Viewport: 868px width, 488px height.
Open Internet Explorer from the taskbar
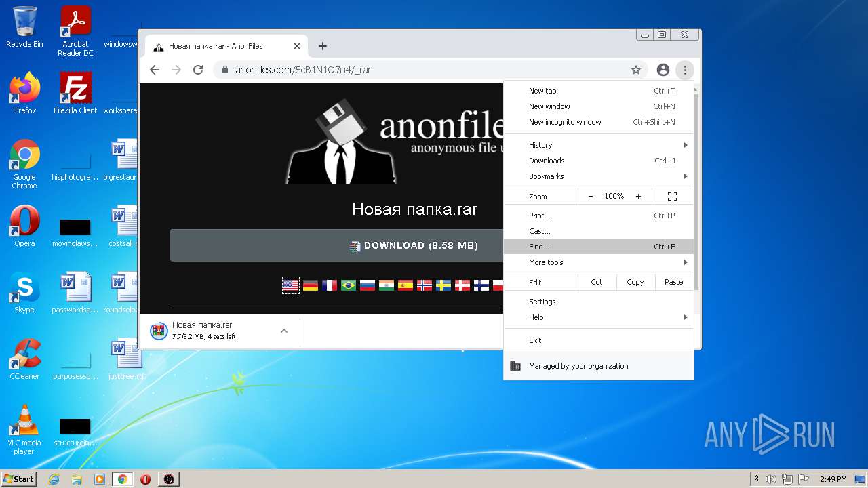pyautogui.click(x=54, y=479)
